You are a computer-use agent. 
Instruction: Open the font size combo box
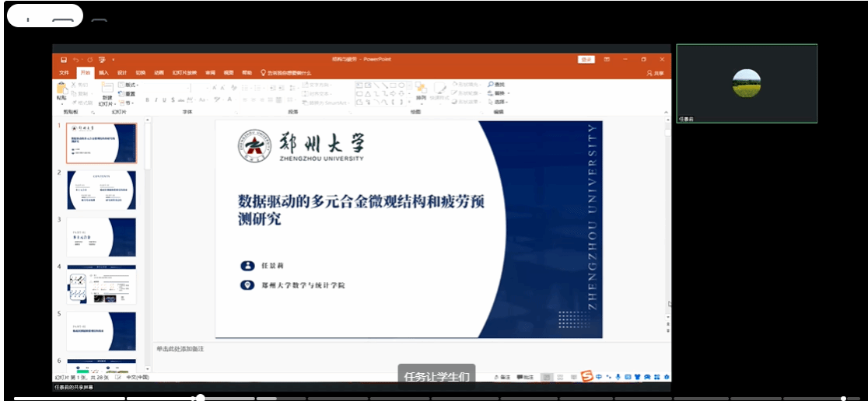coord(201,88)
